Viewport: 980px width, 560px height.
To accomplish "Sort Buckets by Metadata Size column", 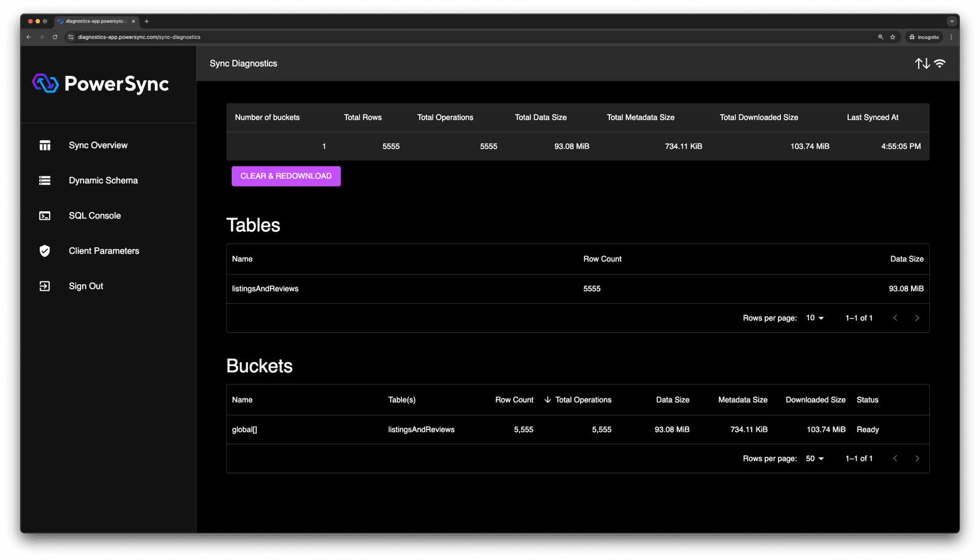I will click(743, 400).
